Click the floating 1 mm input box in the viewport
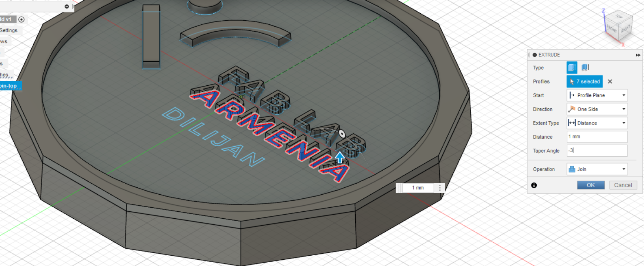Viewport: 644px width, 266px height. tap(418, 188)
